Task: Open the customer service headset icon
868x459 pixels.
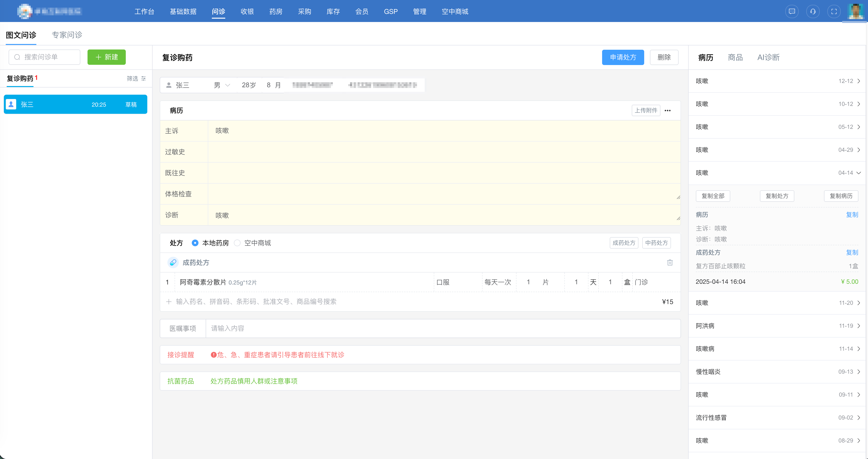Action: (813, 11)
